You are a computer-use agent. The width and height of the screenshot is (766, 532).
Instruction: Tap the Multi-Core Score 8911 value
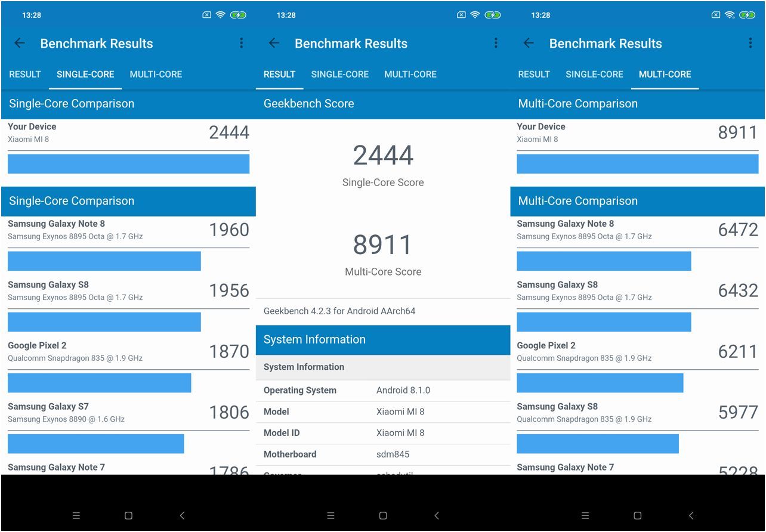coord(382,244)
